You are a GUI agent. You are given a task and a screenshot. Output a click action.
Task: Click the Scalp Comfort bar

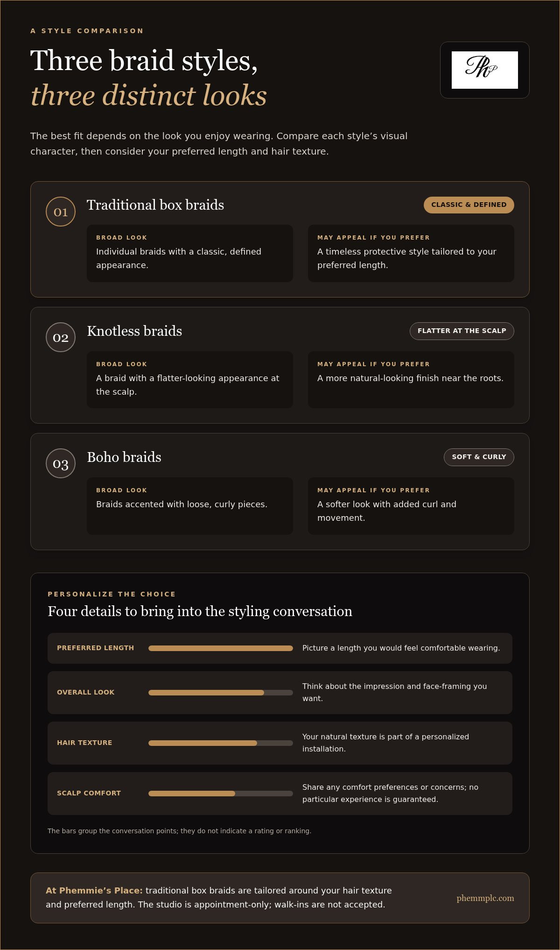pyautogui.click(x=221, y=794)
